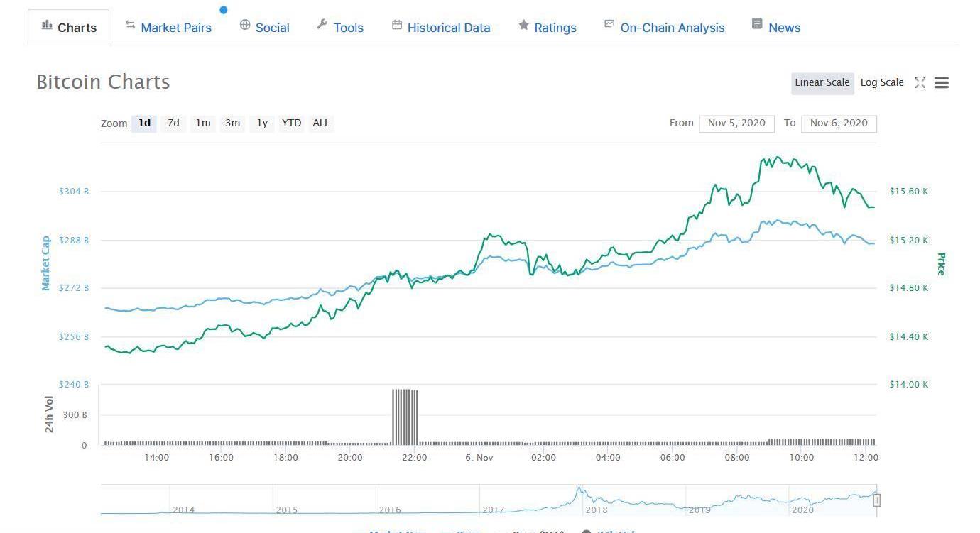Select the Charts tab

point(69,28)
